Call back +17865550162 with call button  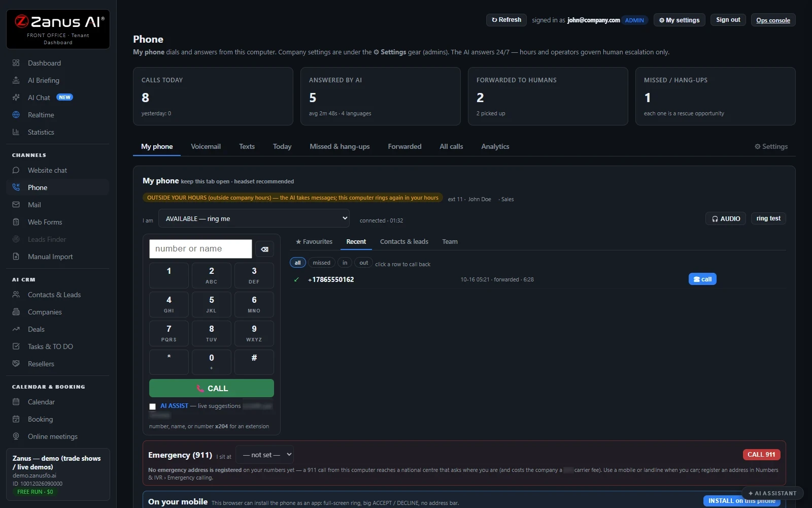tap(702, 279)
